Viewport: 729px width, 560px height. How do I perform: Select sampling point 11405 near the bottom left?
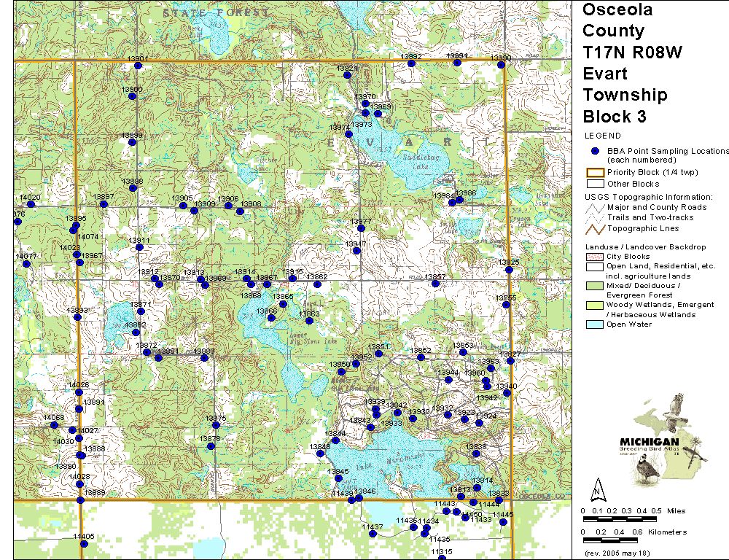point(80,543)
